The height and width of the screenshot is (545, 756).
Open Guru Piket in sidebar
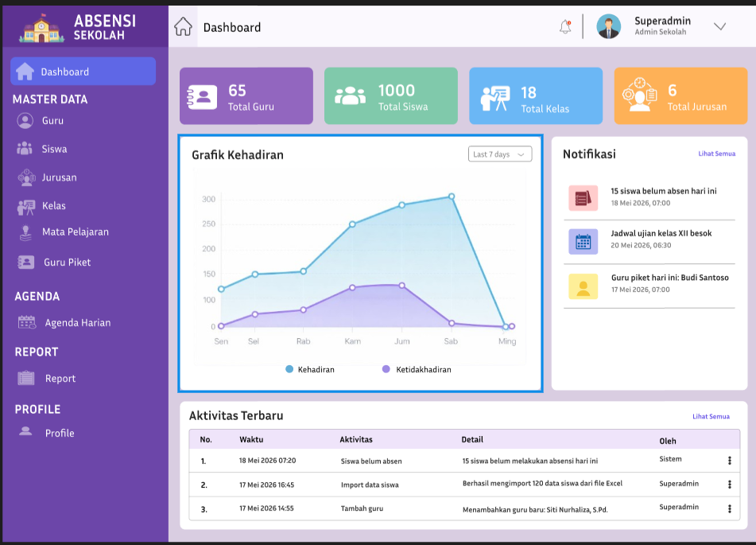tap(67, 263)
